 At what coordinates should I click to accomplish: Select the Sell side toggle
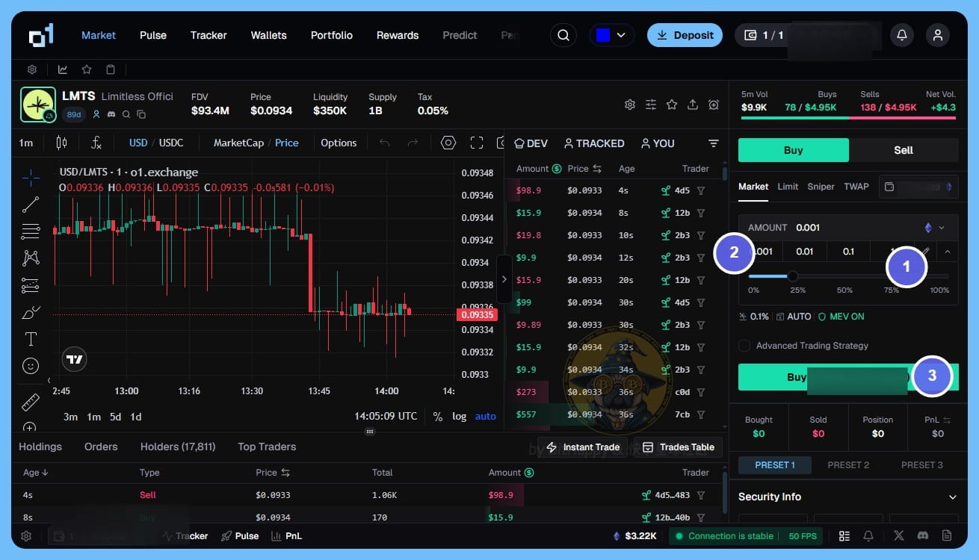tap(904, 150)
